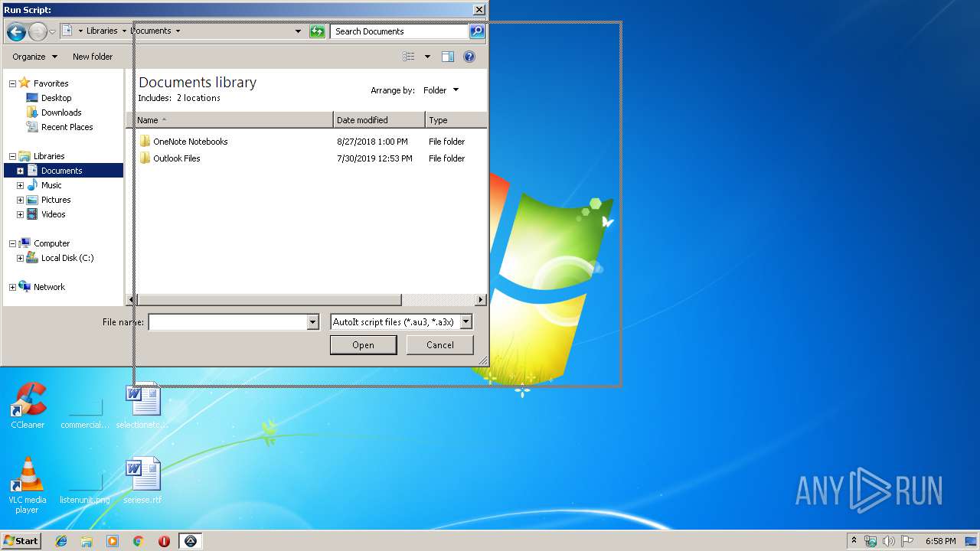Click the File name input field
This screenshot has width=980, height=551.
pos(227,322)
